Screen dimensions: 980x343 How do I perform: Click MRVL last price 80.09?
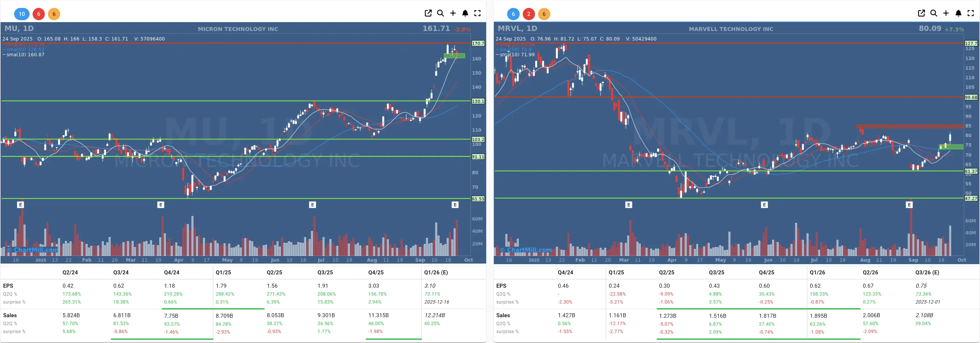click(930, 29)
